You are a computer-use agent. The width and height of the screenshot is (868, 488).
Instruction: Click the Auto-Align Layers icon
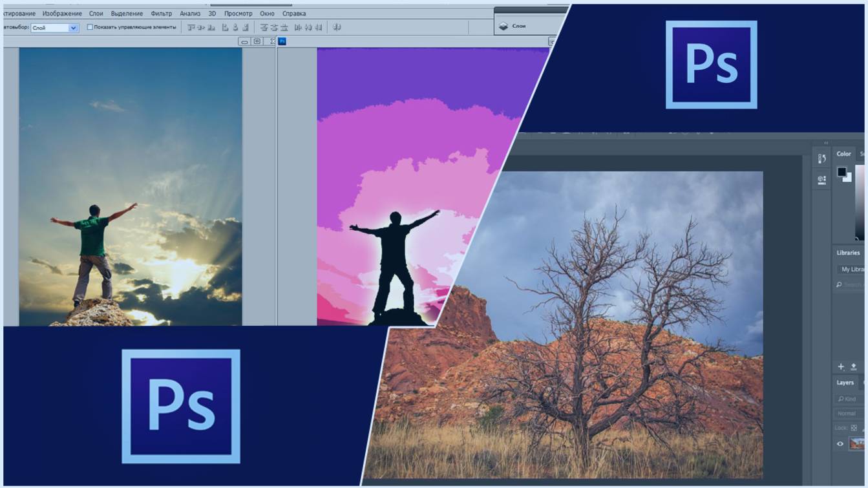[x=336, y=28]
